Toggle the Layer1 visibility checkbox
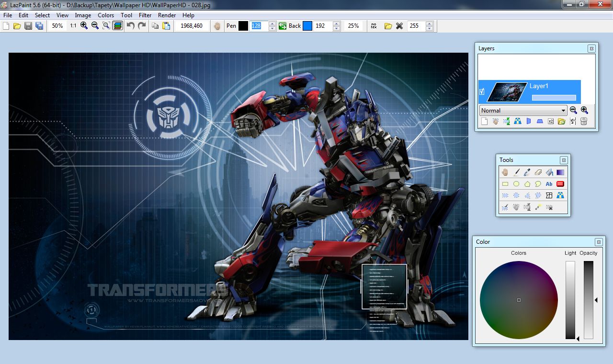 point(482,91)
